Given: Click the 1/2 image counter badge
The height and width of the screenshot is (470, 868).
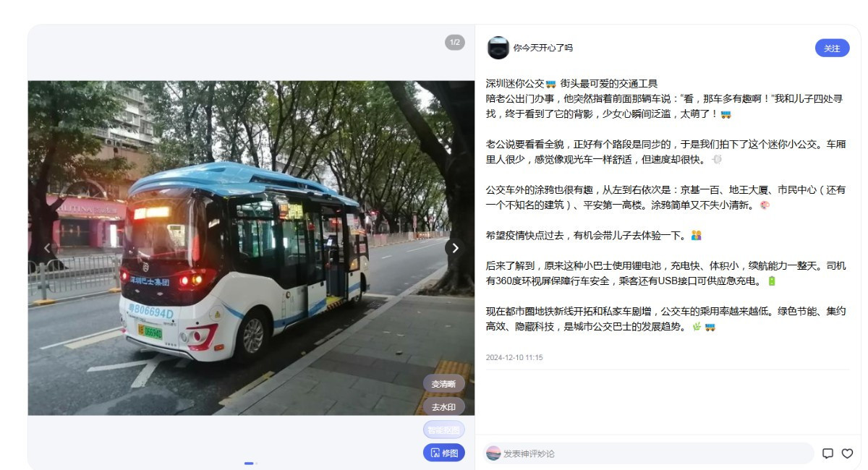Looking at the screenshot, I should (x=455, y=43).
